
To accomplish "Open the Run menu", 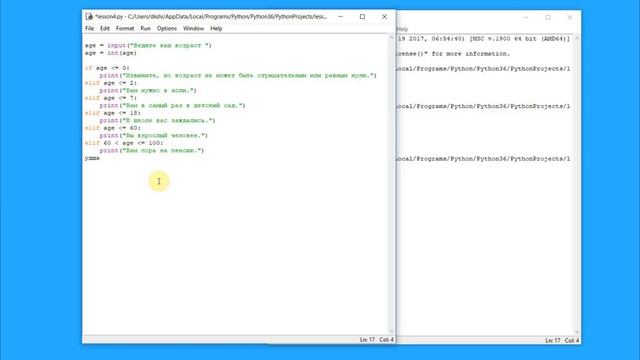I will point(145,29).
